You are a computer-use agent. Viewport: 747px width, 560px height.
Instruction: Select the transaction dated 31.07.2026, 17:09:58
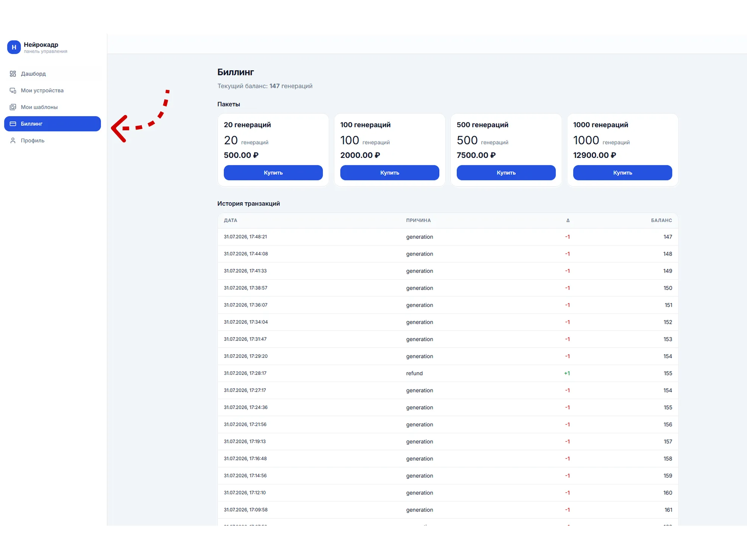pyautogui.click(x=448, y=510)
